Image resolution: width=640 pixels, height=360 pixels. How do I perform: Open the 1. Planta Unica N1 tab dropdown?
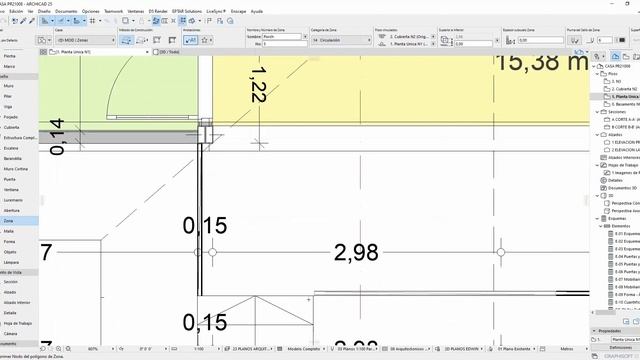coord(147,52)
